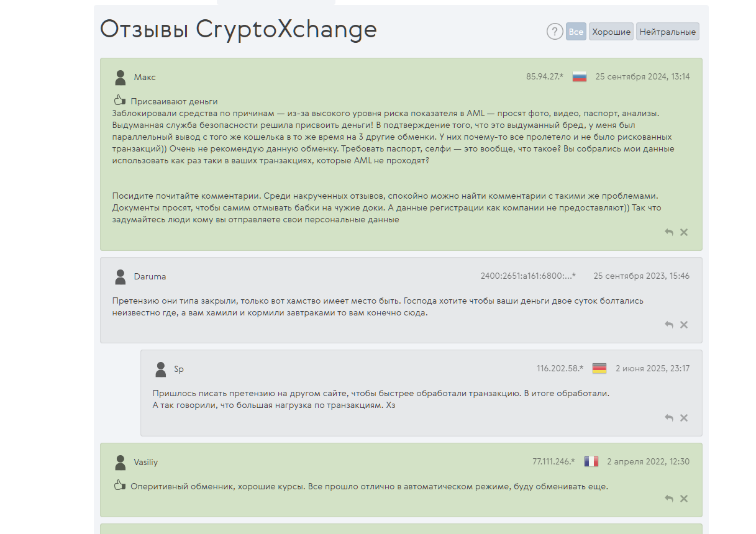Image resolution: width=756 pixels, height=534 pixels.
Task: Reply to Sp's comment via arrow icon
Action: click(669, 418)
